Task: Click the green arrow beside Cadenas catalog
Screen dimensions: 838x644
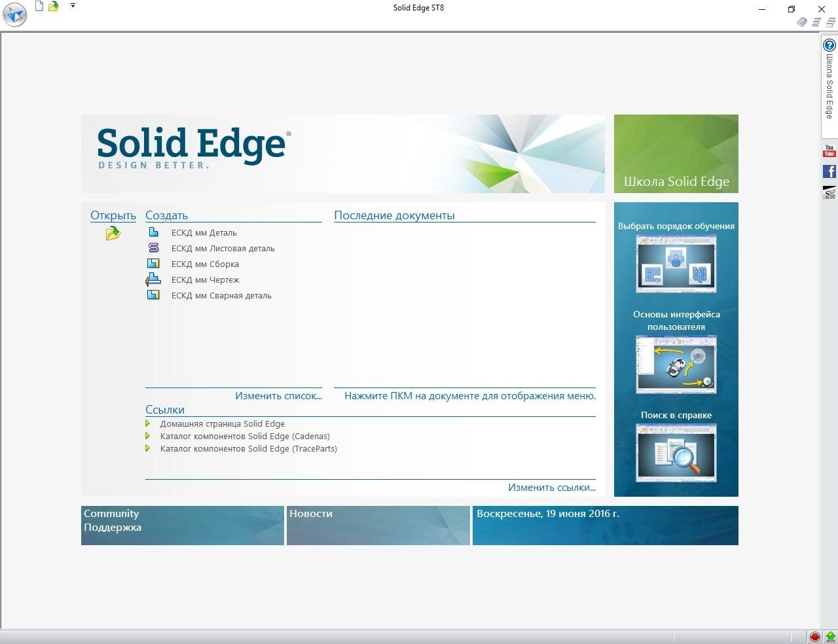Action: point(148,436)
